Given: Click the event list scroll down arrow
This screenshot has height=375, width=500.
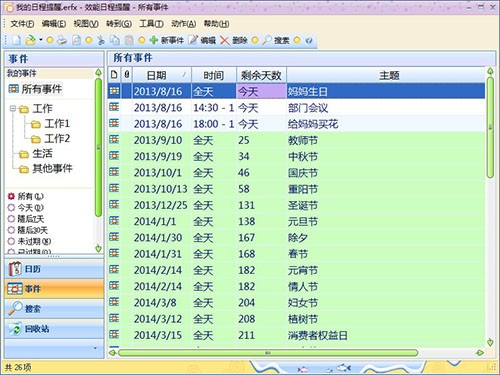Looking at the screenshot, I should click(x=490, y=342).
